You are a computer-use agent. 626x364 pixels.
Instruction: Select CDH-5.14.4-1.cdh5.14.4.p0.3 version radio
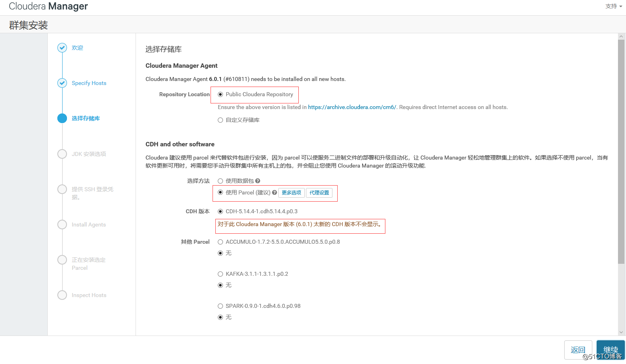[x=220, y=211]
